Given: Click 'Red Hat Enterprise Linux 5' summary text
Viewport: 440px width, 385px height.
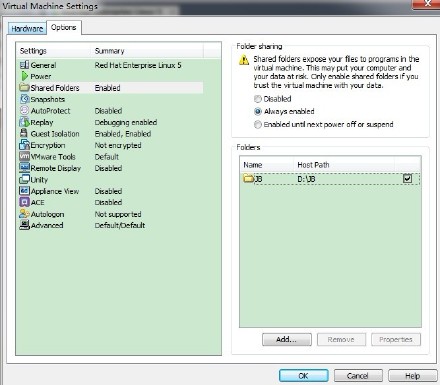Looking at the screenshot, I should tap(138, 65).
